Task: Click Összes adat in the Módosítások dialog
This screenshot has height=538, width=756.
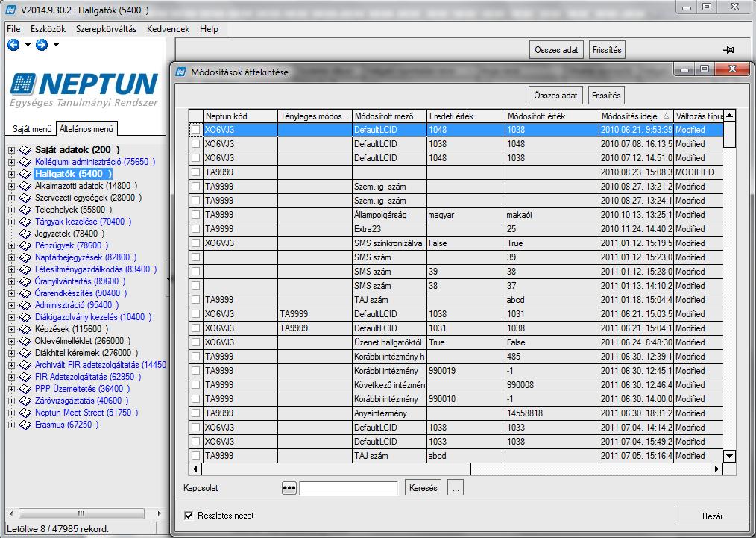Action: [555, 96]
